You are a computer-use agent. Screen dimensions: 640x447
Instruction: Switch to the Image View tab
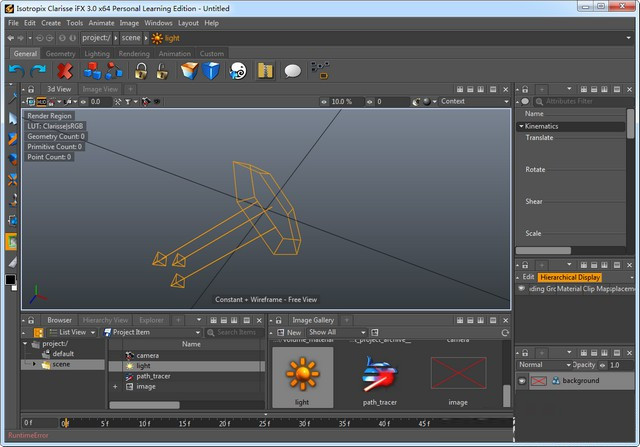pos(100,89)
